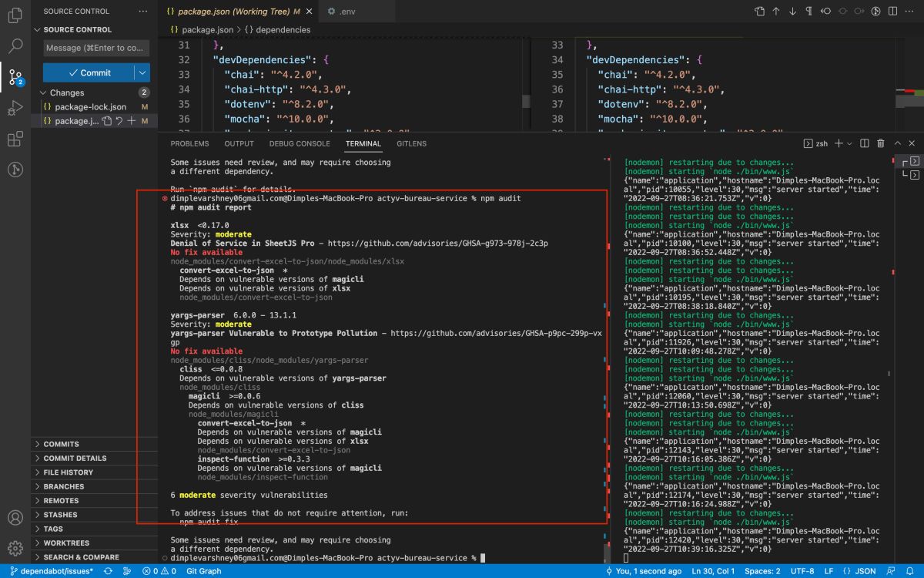Viewport: 924px width, 578px height.
Task: Go to previous change up arrow
Action: pyautogui.click(x=776, y=12)
